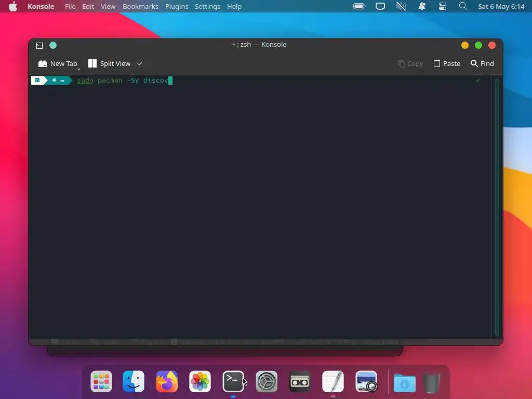Open the text editor notepad in dock
The image size is (532, 399).
click(333, 381)
